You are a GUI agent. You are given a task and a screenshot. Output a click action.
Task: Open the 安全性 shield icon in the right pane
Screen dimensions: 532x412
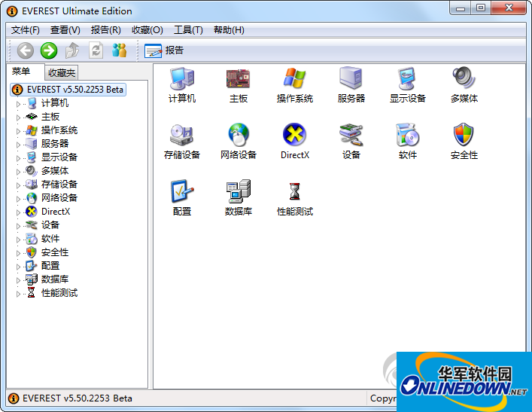[x=464, y=135]
